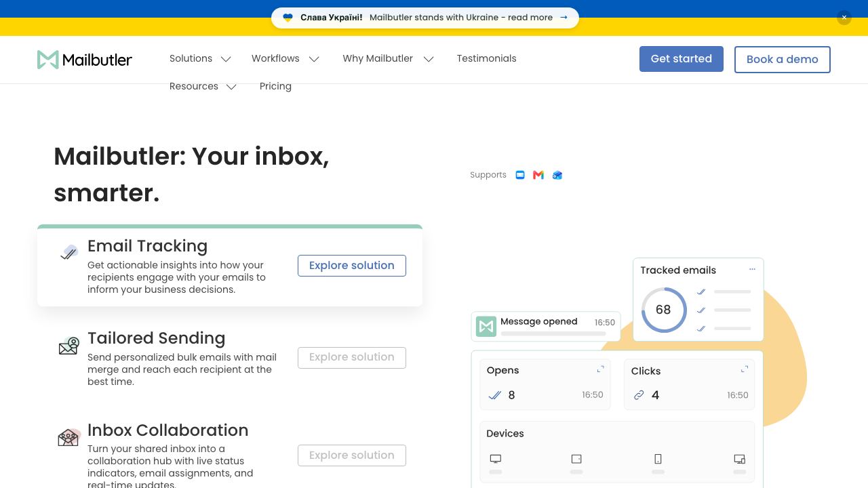Open the Workflows menu
Image resolution: width=868 pixels, height=488 pixels.
pyautogui.click(x=275, y=58)
